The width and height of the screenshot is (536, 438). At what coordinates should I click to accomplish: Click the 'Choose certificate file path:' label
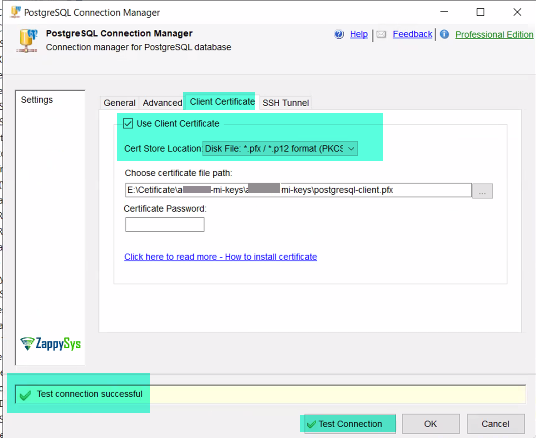pos(178,173)
